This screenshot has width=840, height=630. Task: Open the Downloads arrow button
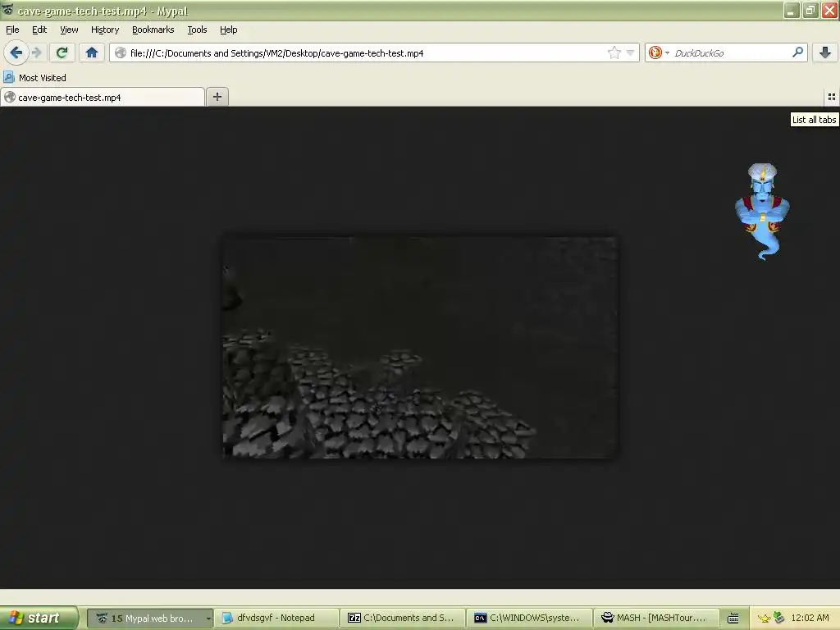[x=825, y=52]
